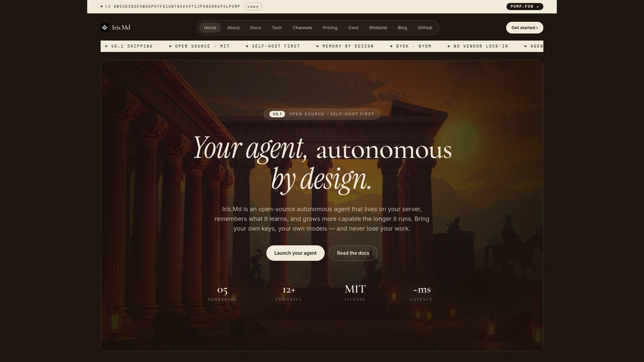Open the Card nav item
The height and width of the screenshot is (362, 644).
click(x=353, y=28)
